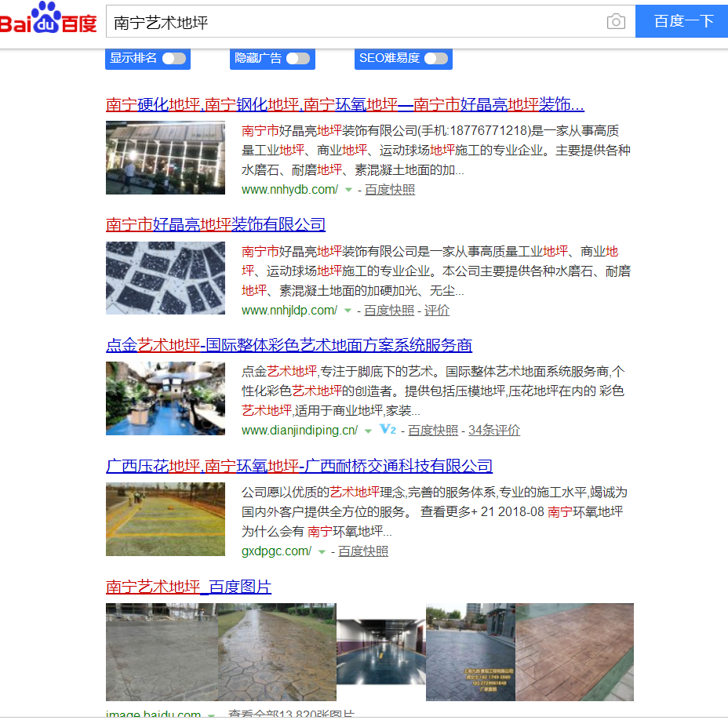Image resolution: width=728 pixels, height=720 pixels.
Task: Open night storefront thumbnail of first result
Action: (x=166, y=158)
